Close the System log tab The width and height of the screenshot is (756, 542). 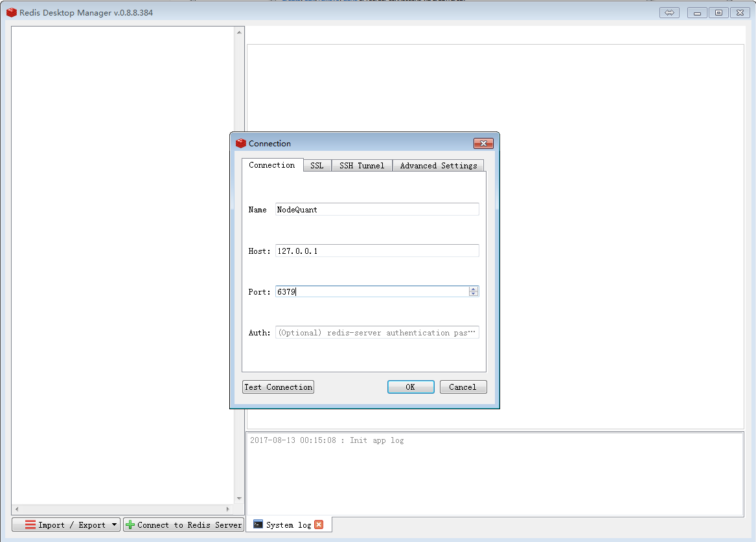coord(319,525)
